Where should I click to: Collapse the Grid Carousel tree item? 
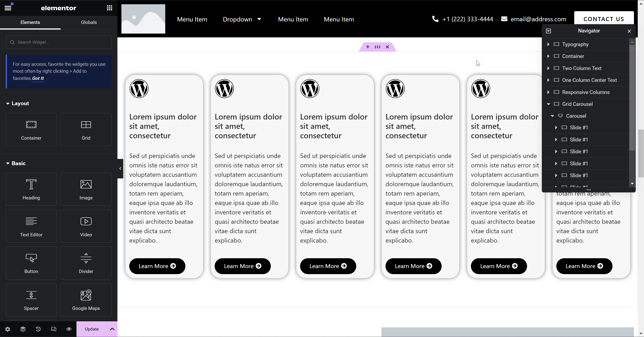548,104
